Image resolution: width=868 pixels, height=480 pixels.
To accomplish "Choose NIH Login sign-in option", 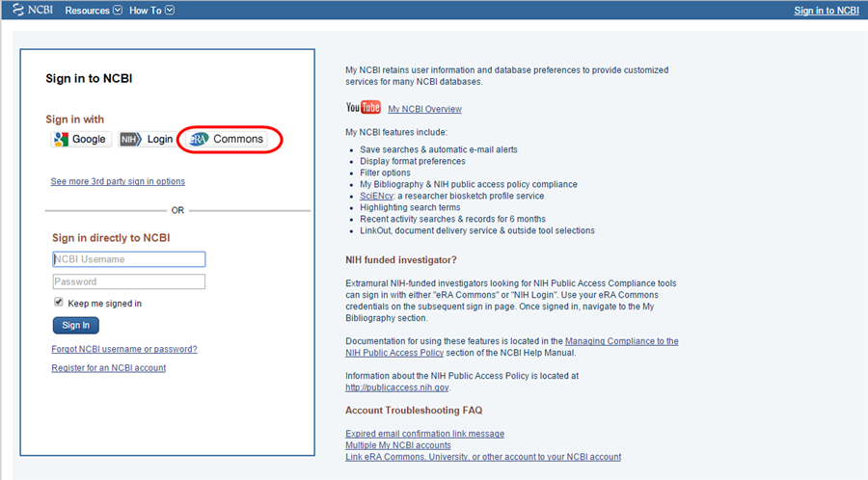I will 148,140.
